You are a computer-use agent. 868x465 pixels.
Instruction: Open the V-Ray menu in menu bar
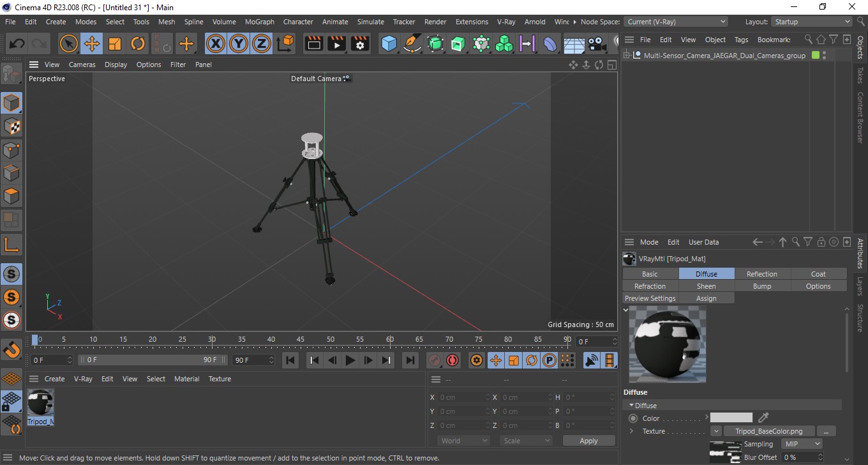tap(506, 22)
